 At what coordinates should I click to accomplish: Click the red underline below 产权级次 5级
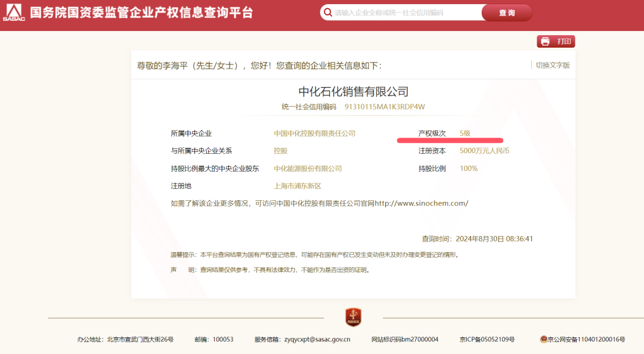450,140
